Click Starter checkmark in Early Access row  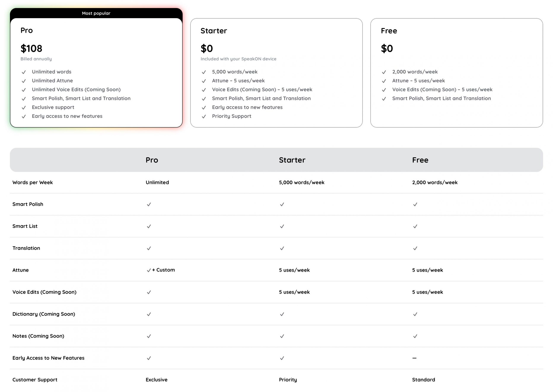pos(282,358)
